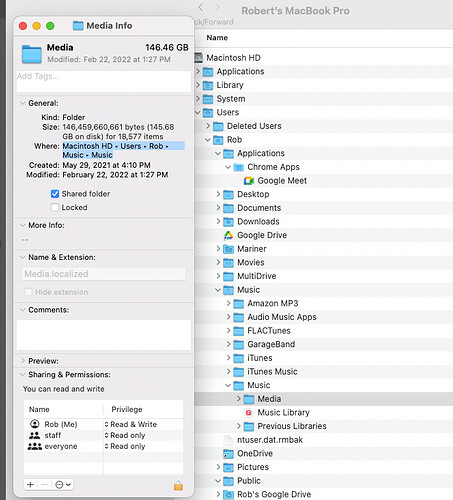Collapse the Comments section
Viewport: 453px width, 500px height.
(x=22, y=310)
